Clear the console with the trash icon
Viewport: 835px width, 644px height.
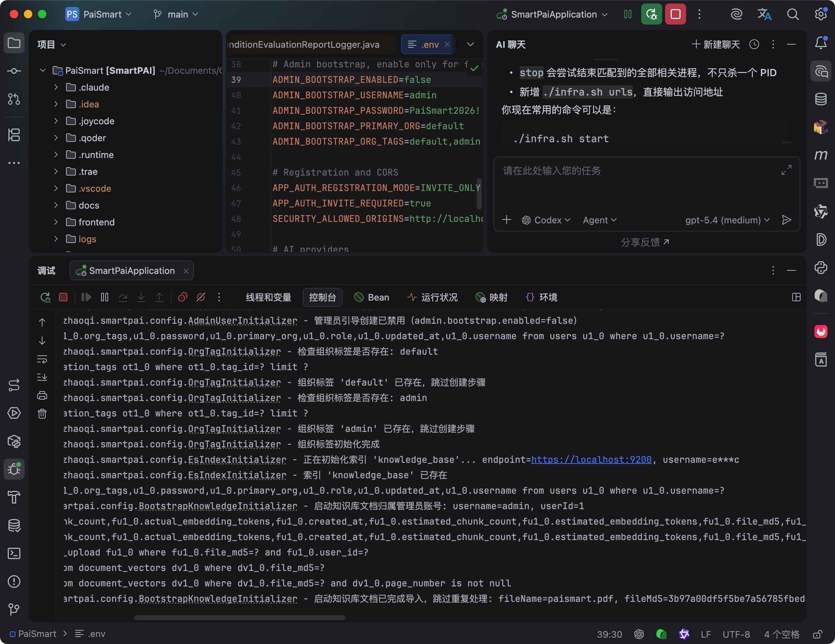[42, 413]
